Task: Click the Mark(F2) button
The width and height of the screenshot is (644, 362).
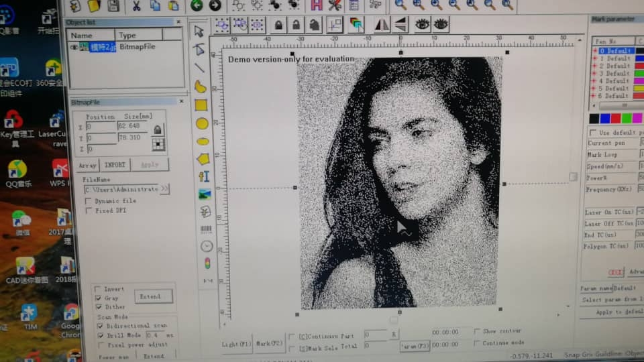Action: click(x=269, y=343)
